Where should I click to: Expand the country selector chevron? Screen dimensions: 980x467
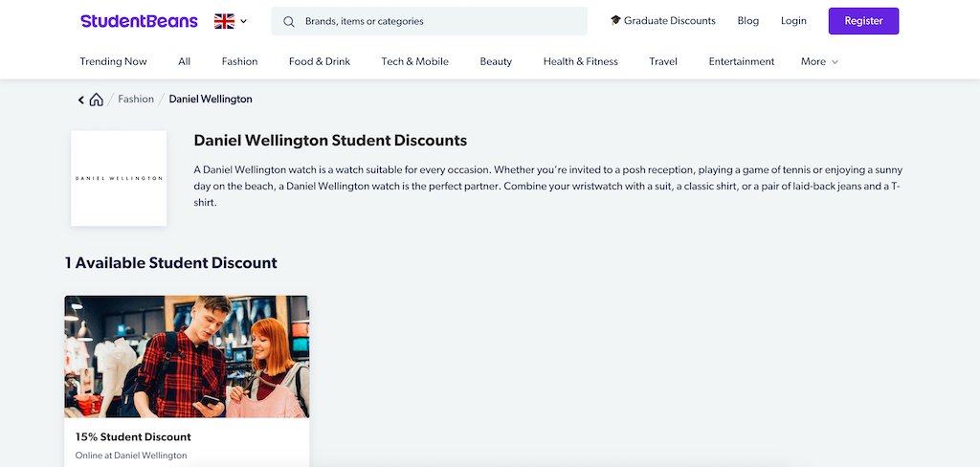[x=244, y=21]
